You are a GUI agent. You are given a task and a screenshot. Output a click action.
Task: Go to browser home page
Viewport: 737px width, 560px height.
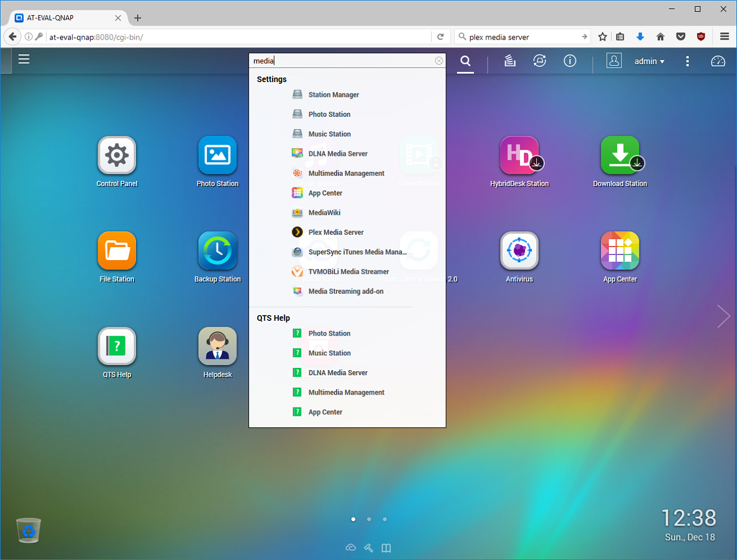[660, 37]
